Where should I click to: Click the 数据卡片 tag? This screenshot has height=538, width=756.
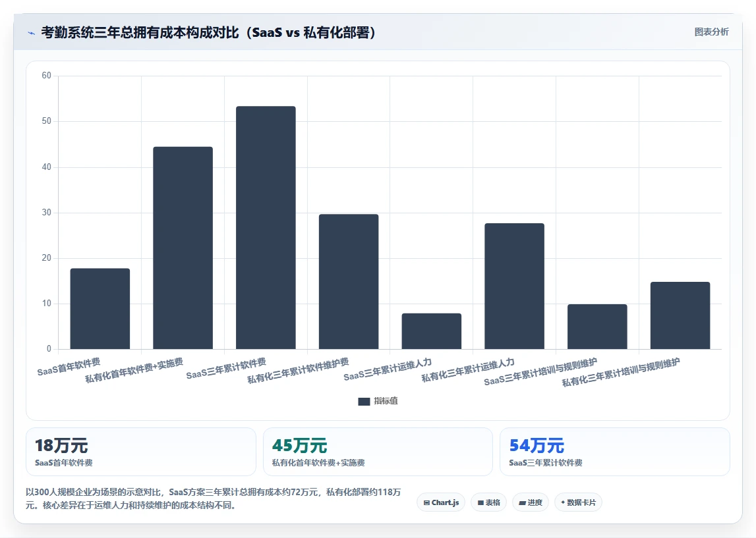pos(578,502)
